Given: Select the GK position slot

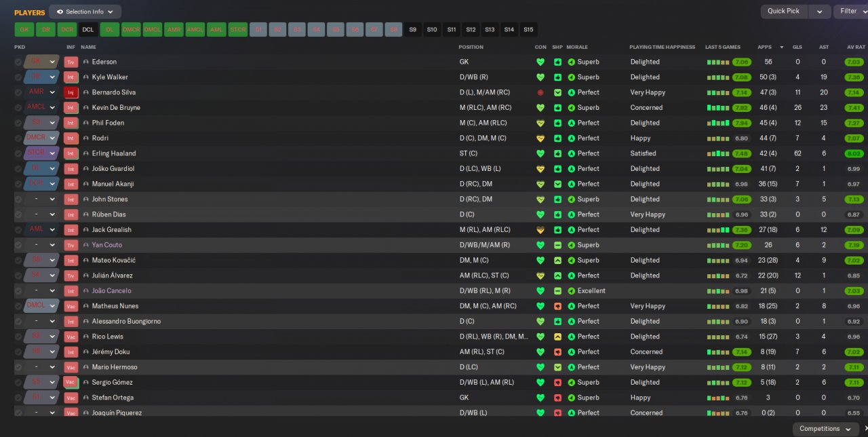Looking at the screenshot, I should [x=24, y=30].
